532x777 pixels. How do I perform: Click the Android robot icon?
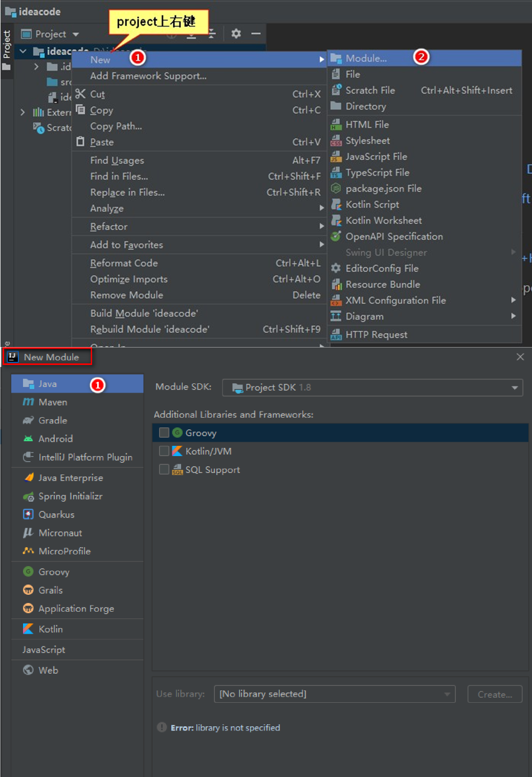(28, 439)
